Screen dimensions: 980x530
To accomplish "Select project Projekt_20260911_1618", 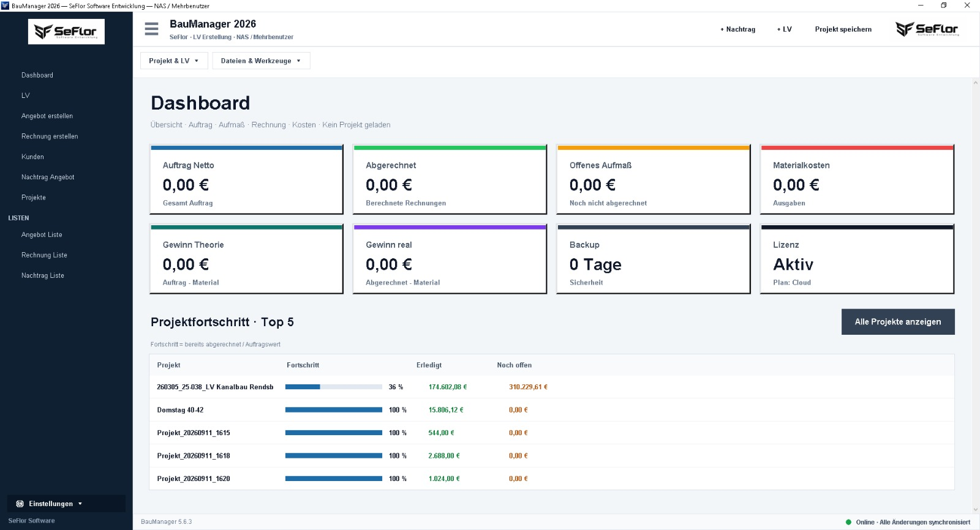I will [551, 456].
